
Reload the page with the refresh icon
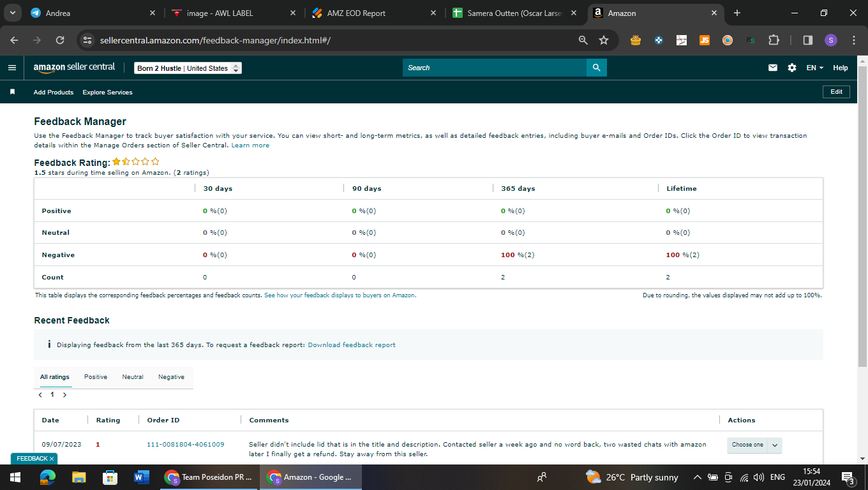pos(60,40)
